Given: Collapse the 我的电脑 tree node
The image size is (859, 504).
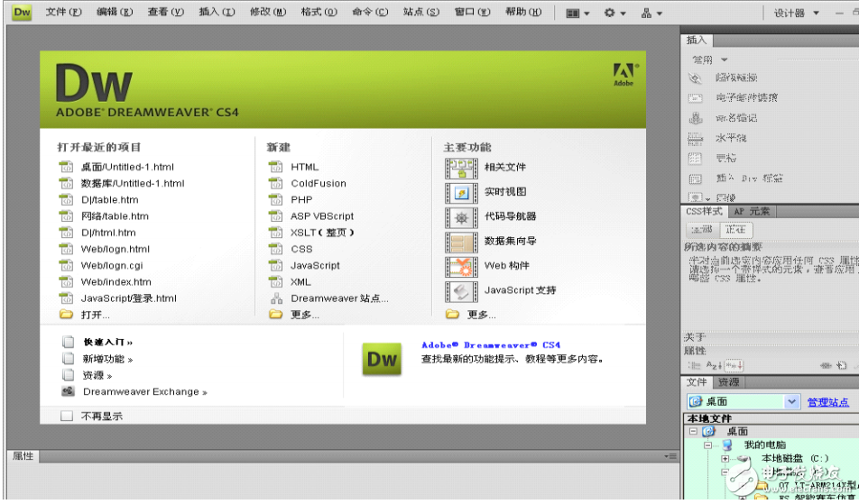Looking at the screenshot, I should pyautogui.click(x=708, y=444).
